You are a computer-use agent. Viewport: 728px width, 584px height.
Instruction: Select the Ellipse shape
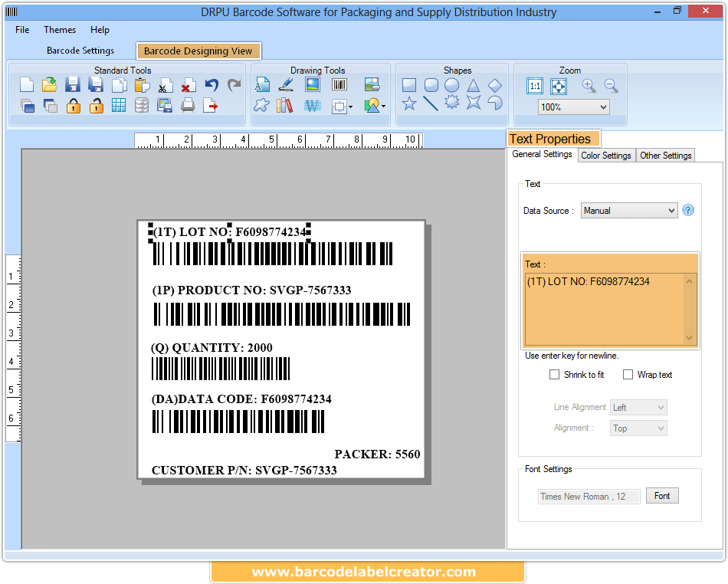click(451, 84)
